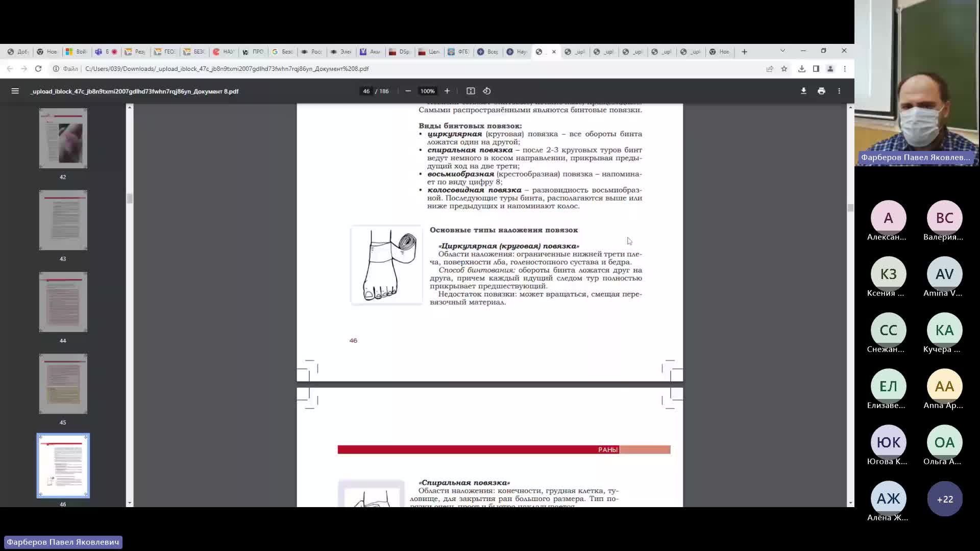Rotate the PDF counterclockwise
Viewport: 980px width, 551px height.
coord(487,91)
